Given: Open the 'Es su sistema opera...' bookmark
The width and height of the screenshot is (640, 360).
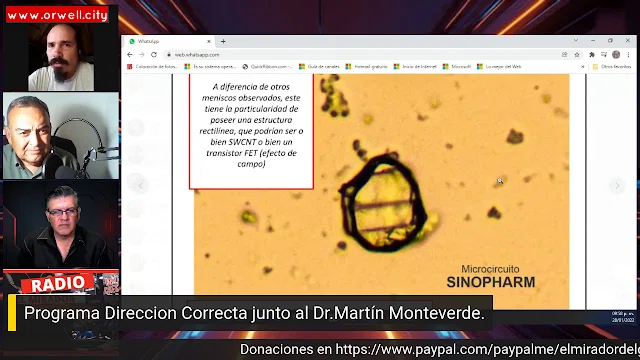Looking at the screenshot, I should coord(210,67).
